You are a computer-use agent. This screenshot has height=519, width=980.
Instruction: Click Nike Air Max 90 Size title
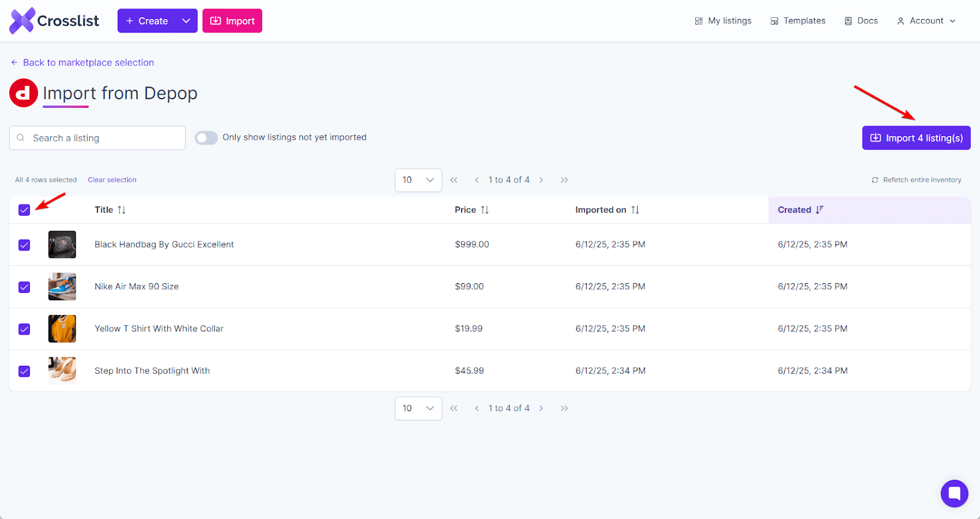pos(137,287)
